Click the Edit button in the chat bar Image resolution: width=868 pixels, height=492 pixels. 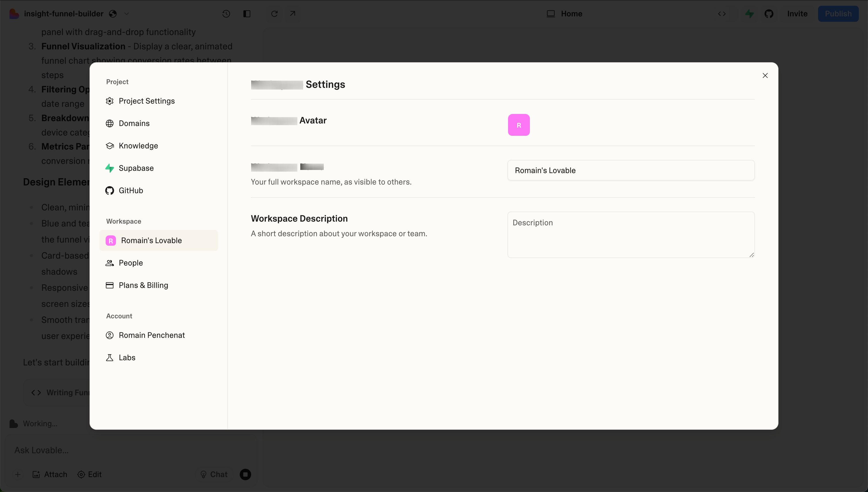90,474
